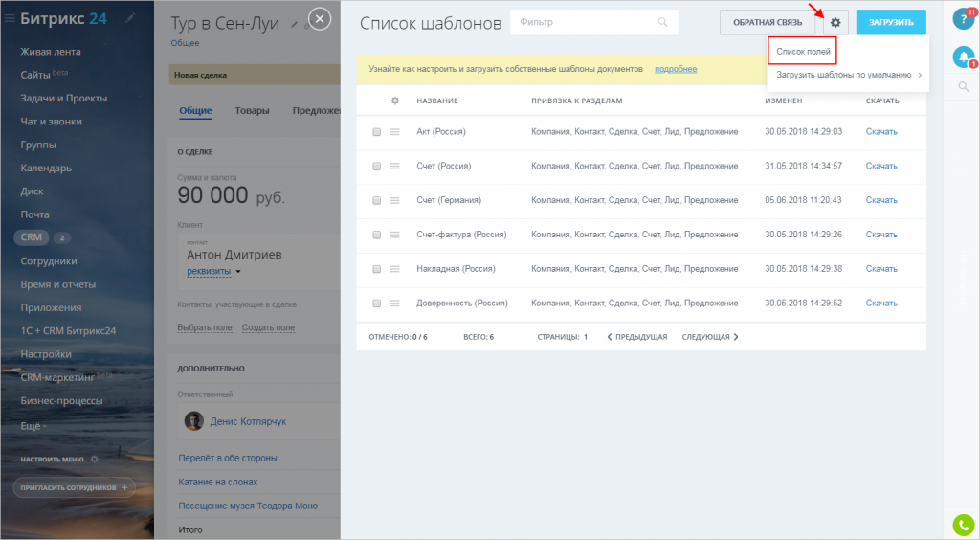Close the slider panel with X button
Viewport: 980px width, 540px height.
point(320,19)
